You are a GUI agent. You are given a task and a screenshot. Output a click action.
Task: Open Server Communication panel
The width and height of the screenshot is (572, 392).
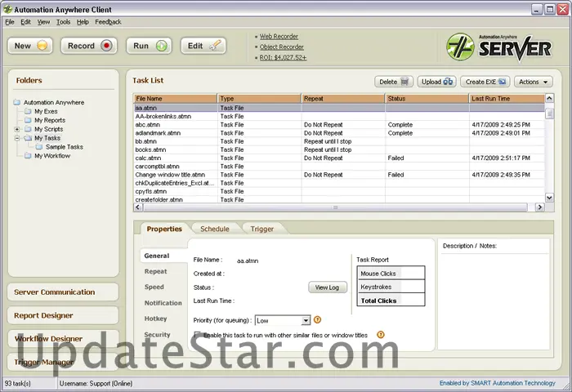point(63,292)
